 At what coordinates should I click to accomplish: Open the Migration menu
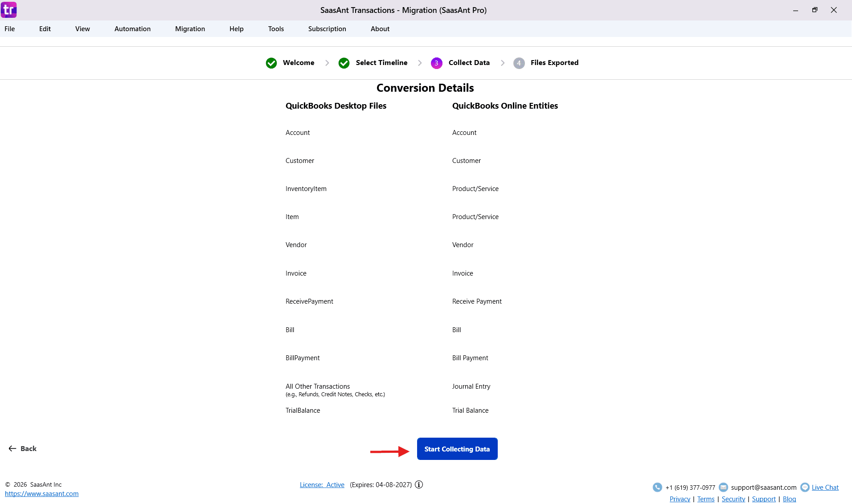pyautogui.click(x=190, y=29)
